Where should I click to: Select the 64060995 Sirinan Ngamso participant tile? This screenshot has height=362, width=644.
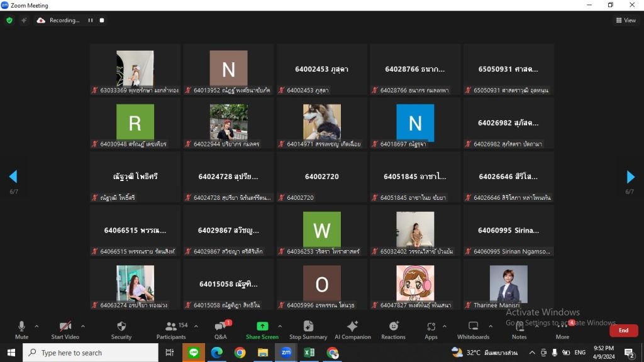[x=508, y=230]
